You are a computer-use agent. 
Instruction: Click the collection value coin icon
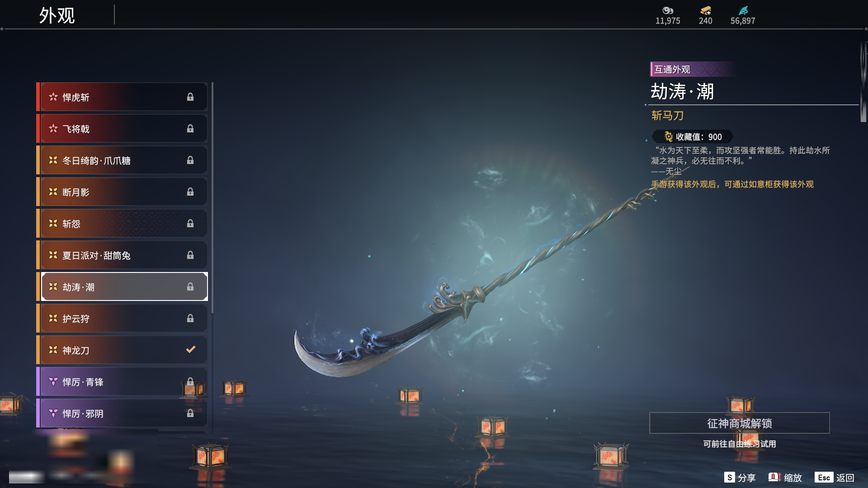coord(668,136)
